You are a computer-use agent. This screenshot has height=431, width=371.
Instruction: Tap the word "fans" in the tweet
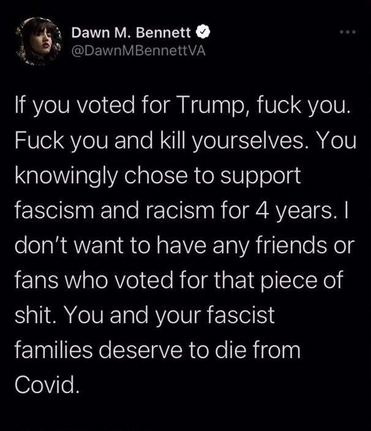coord(36,281)
